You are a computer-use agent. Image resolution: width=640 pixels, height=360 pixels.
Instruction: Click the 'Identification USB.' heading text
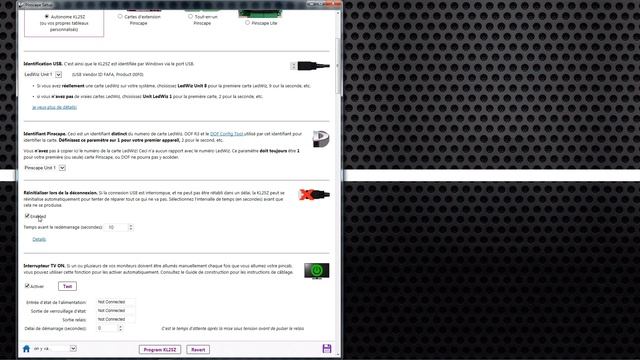(43, 64)
